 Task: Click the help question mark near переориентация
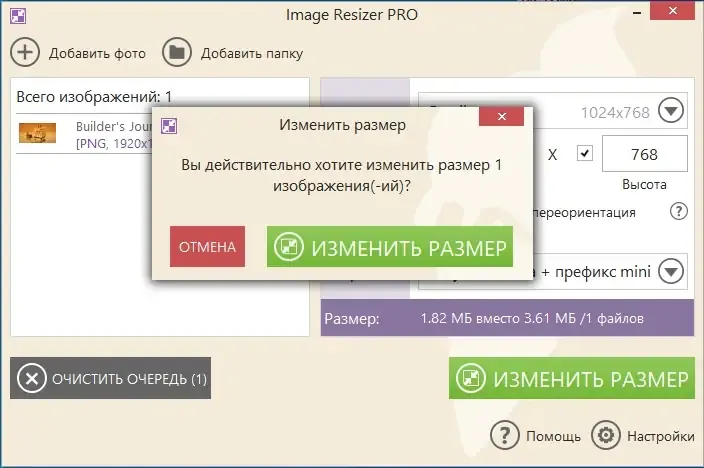coord(678,211)
